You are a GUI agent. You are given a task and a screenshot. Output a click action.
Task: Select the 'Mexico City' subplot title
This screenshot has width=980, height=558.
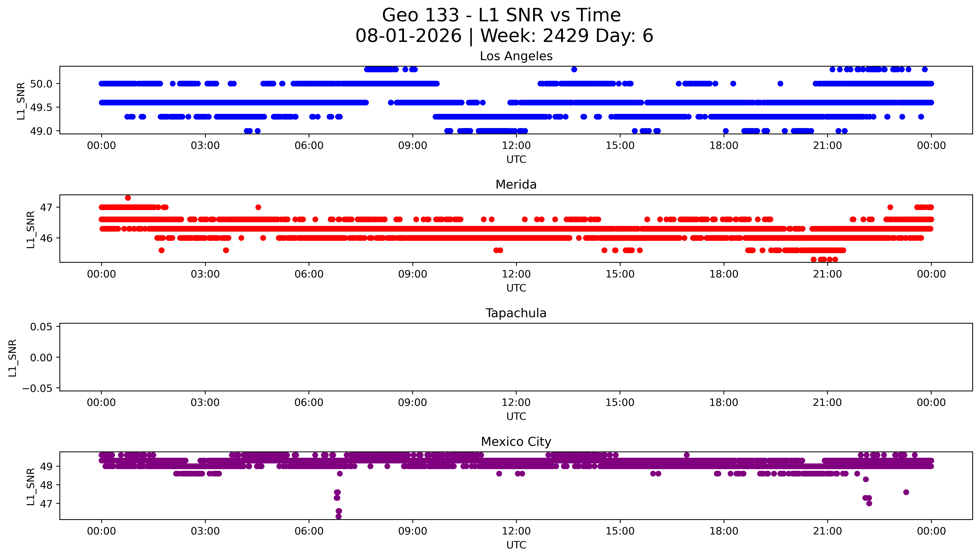point(516,442)
